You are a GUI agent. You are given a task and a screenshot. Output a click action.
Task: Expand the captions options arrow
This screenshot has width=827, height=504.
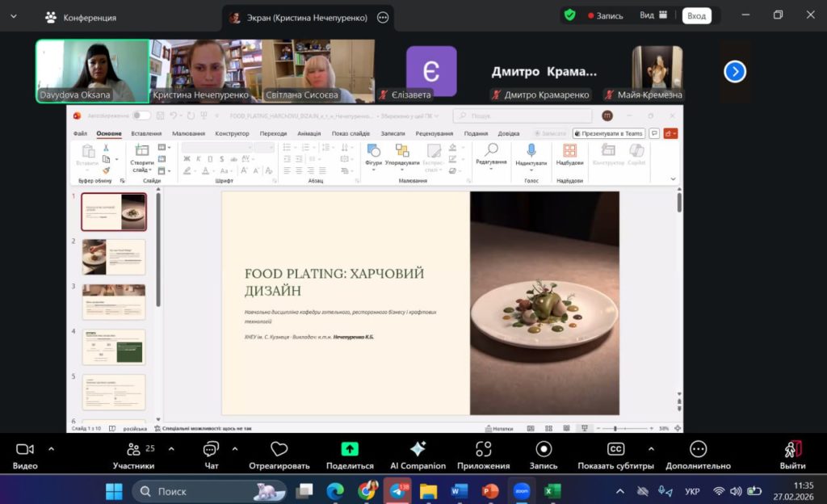pyautogui.click(x=651, y=448)
